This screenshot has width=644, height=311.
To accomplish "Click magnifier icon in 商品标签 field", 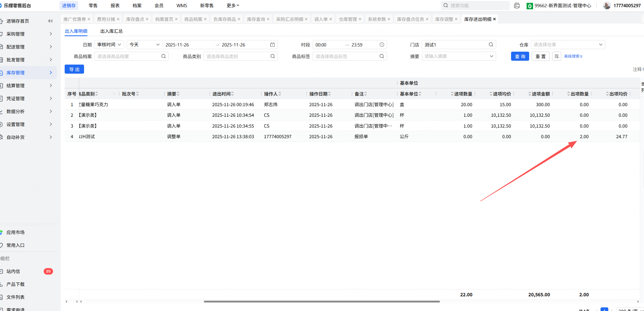I will pyautogui.click(x=382, y=56).
